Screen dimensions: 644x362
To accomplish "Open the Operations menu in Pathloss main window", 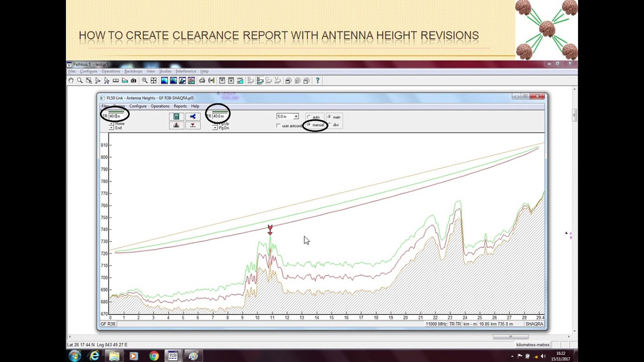I will click(111, 71).
